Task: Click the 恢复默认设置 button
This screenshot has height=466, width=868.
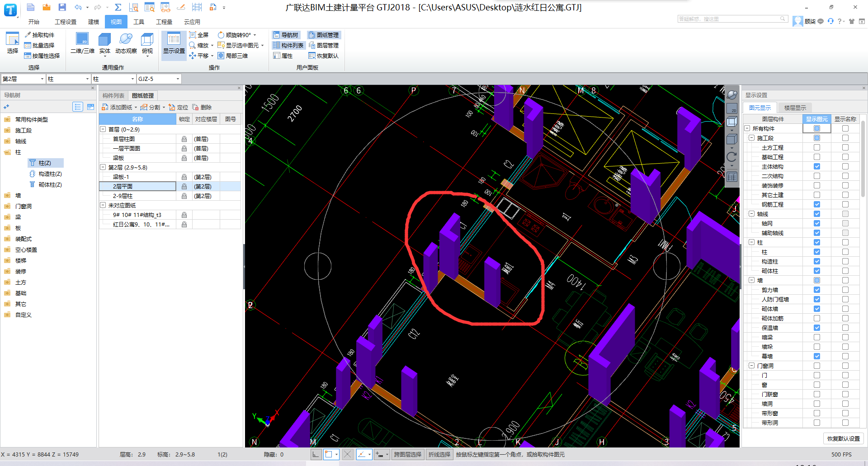Action: (844, 438)
